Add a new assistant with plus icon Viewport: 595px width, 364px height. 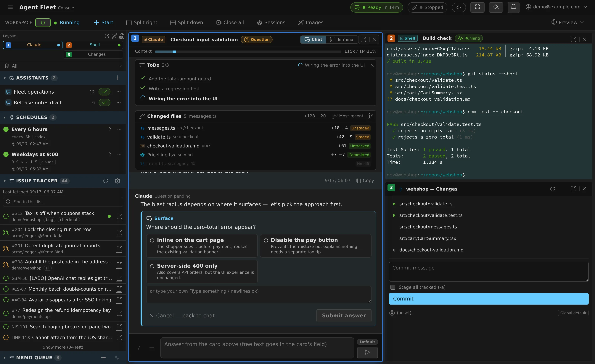pos(117,78)
